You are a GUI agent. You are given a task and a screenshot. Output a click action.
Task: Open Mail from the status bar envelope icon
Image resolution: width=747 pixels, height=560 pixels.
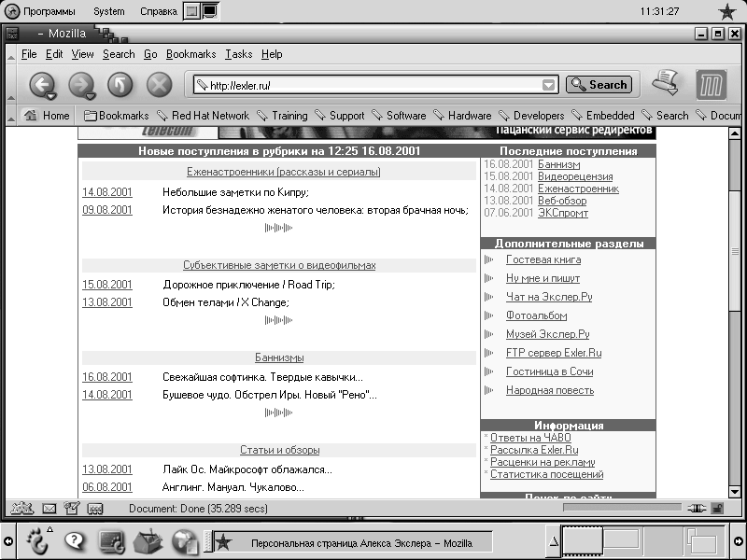click(x=49, y=509)
